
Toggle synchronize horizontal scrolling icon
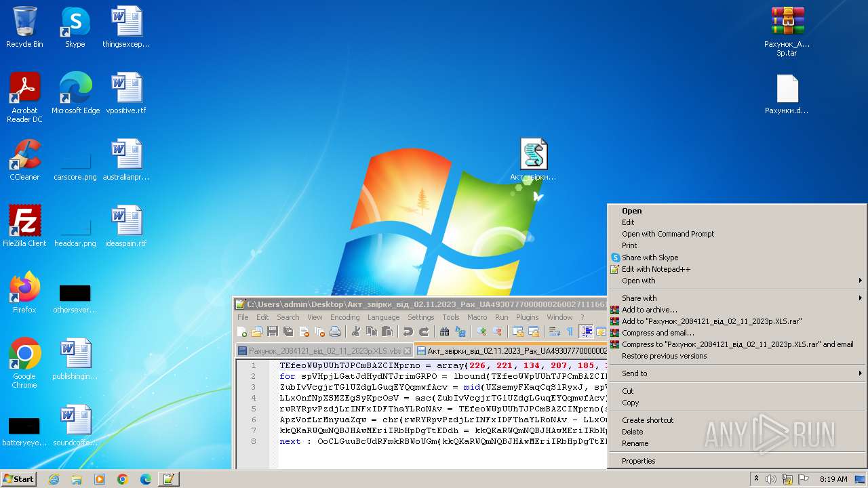[x=534, y=331]
